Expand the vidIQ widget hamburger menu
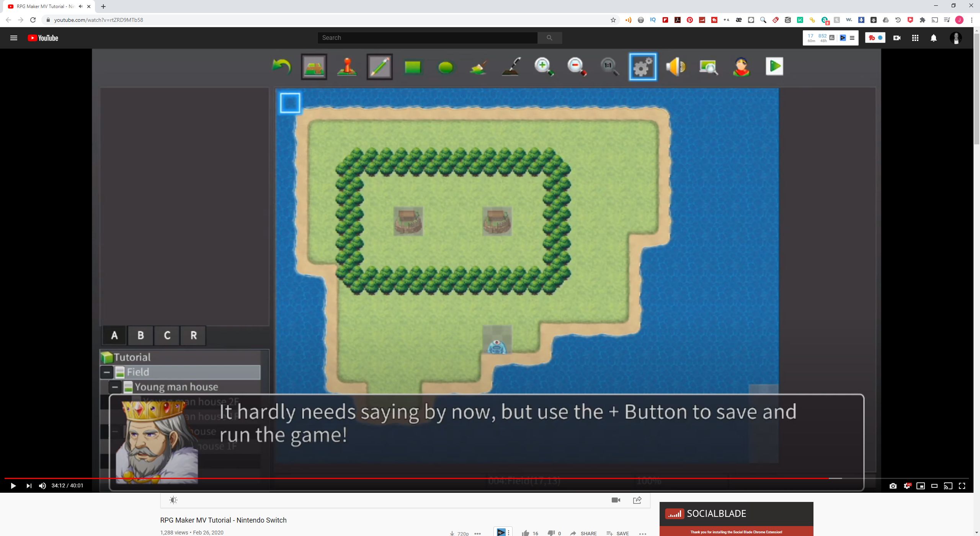The height and width of the screenshot is (536, 980). (852, 38)
